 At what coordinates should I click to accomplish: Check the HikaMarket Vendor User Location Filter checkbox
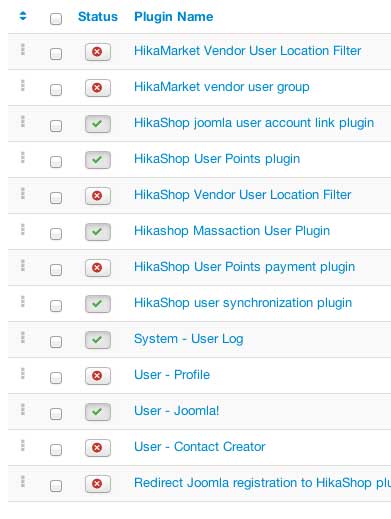(56, 54)
